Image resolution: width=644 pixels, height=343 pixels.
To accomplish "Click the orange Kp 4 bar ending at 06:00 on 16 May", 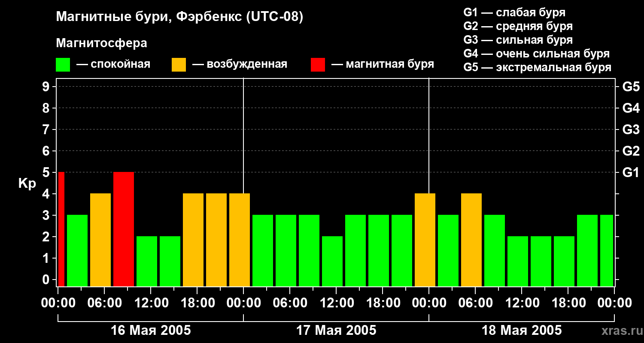I will pyautogui.click(x=100, y=240).
